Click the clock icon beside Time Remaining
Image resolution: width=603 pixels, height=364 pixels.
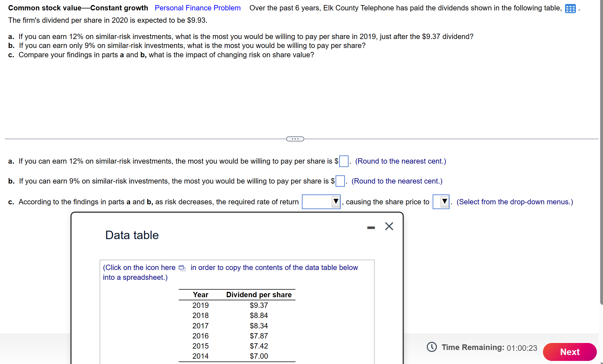[x=432, y=347]
